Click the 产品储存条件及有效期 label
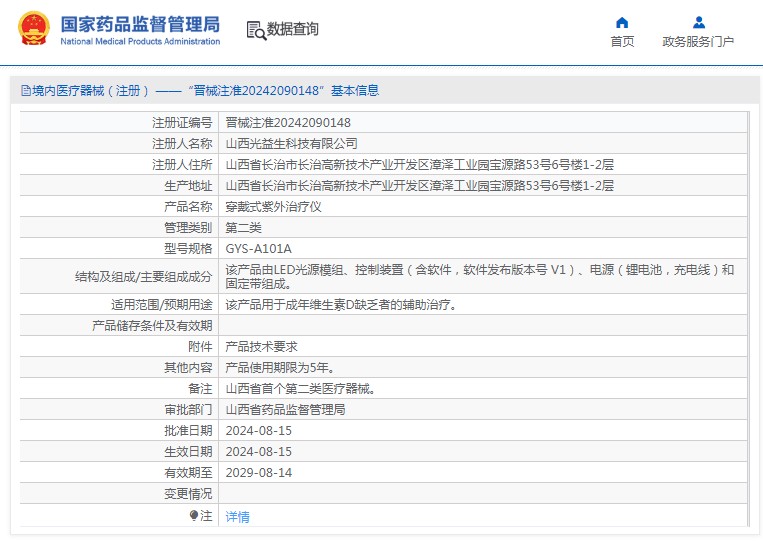Image resolution: width=763 pixels, height=543 pixels. pyautogui.click(x=152, y=326)
